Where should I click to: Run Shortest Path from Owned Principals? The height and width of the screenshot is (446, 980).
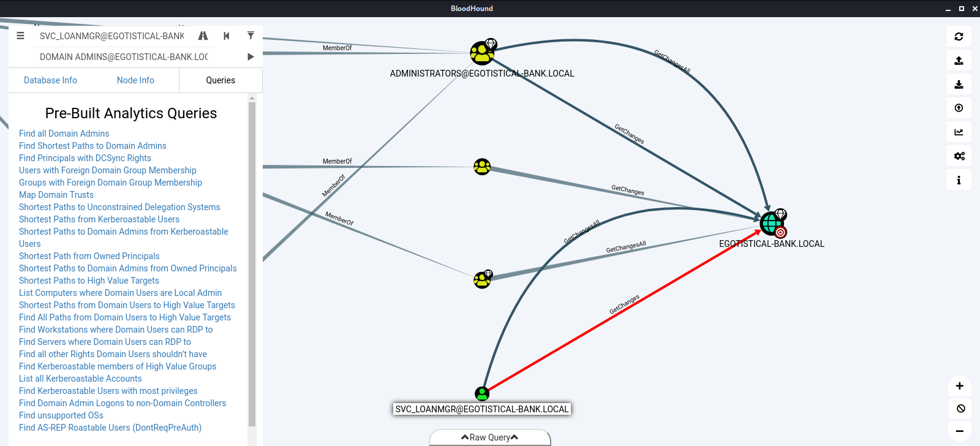(89, 256)
